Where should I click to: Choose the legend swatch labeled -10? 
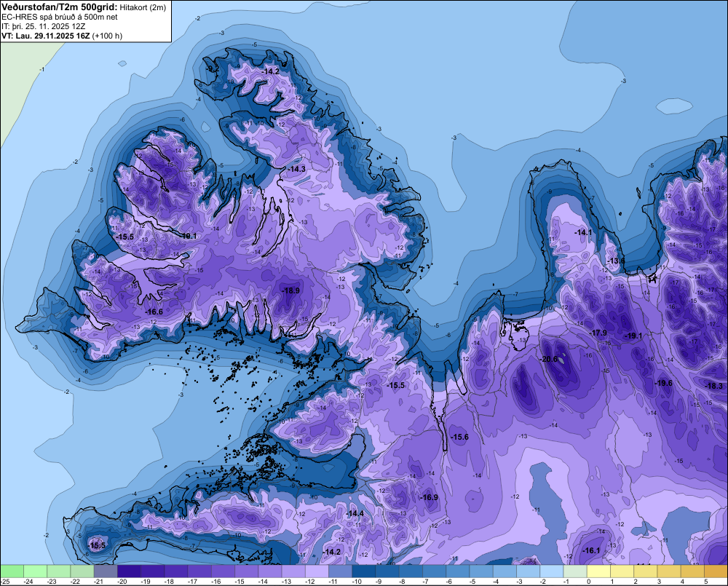[364, 571]
